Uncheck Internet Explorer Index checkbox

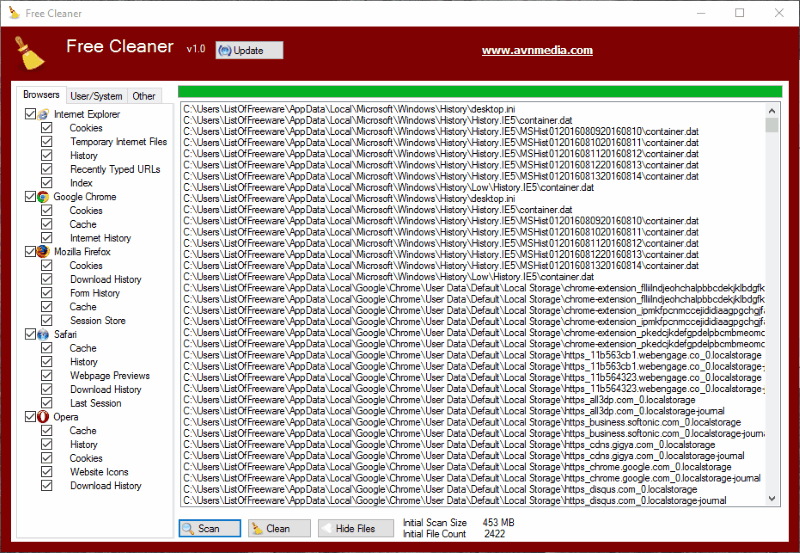46,183
